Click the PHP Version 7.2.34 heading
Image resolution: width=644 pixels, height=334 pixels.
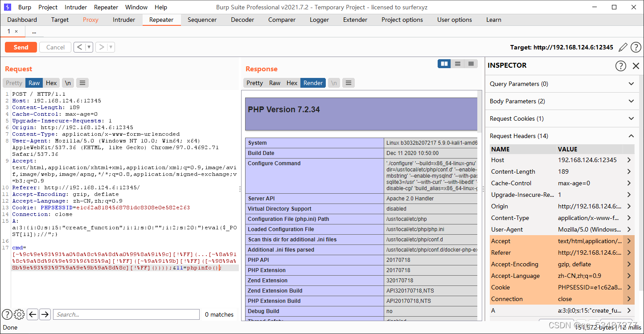coord(284,110)
